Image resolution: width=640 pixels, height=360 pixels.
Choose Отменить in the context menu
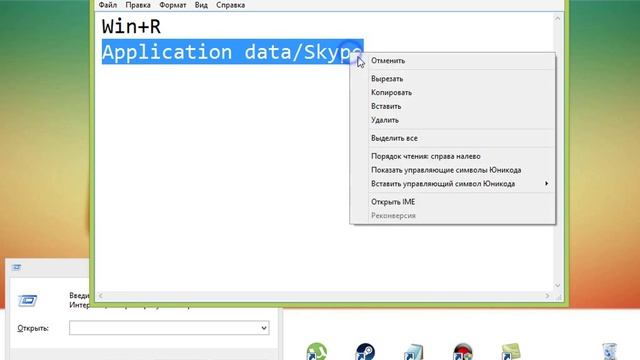pyautogui.click(x=452, y=61)
